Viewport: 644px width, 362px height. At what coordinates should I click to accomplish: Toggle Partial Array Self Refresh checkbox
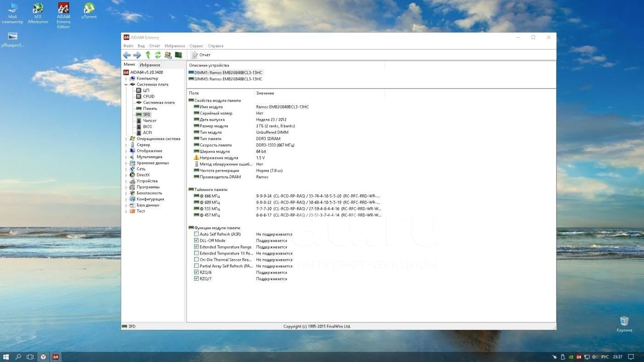point(196,266)
